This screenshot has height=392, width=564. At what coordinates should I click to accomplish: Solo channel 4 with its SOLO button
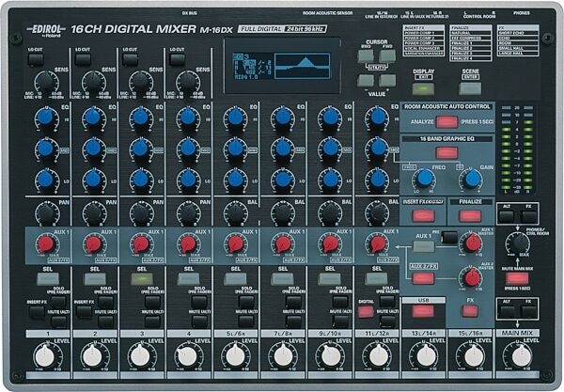[199, 302]
